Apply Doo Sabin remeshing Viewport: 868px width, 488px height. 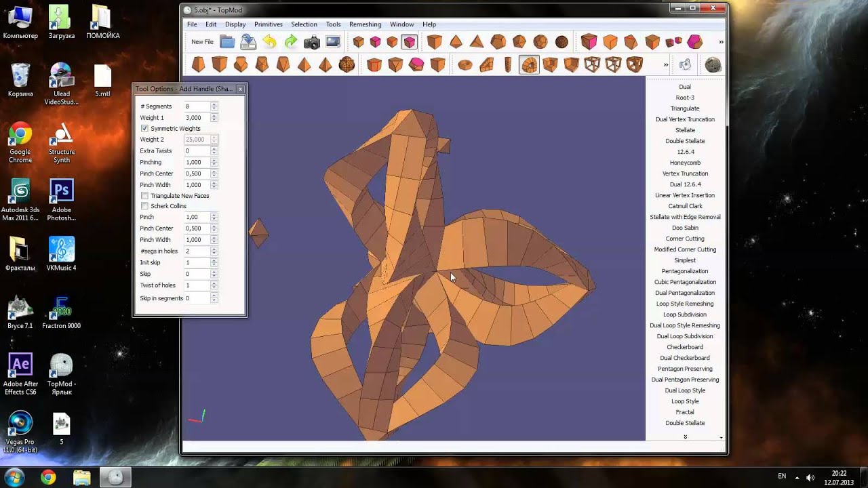(685, 228)
